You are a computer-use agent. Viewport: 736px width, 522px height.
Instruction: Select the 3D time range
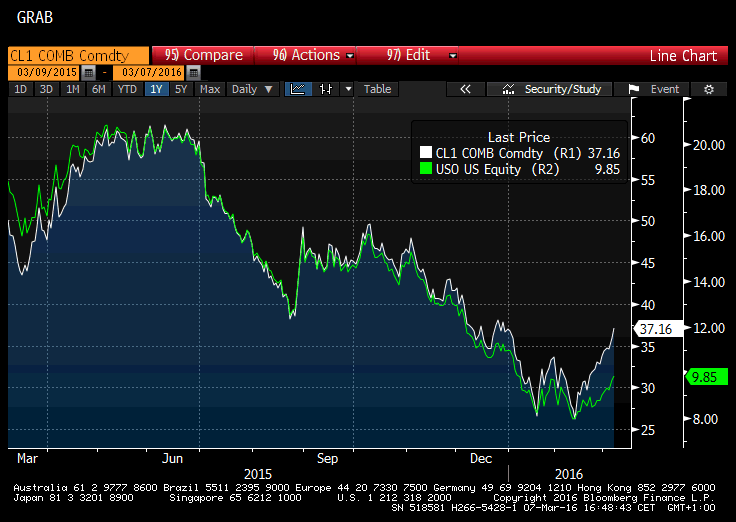(x=46, y=89)
